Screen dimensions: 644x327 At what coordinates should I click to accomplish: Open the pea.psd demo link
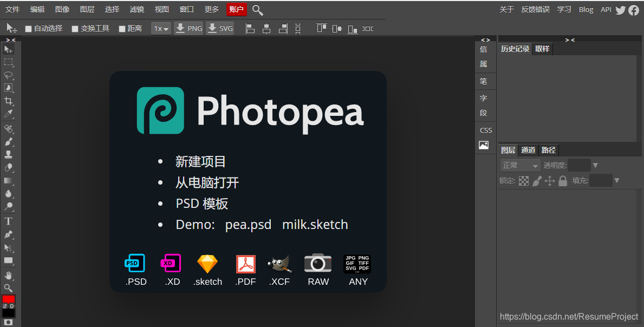point(248,225)
